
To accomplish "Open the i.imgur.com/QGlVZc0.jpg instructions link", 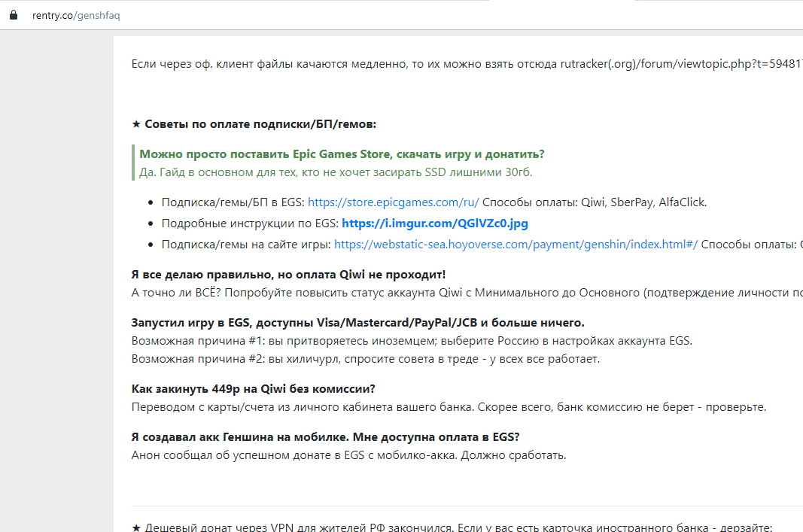I will tap(435, 223).
